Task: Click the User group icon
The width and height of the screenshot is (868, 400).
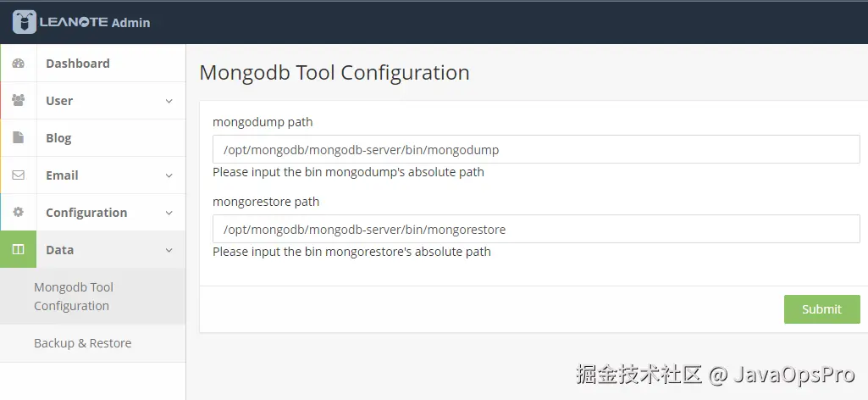Action: 19,101
